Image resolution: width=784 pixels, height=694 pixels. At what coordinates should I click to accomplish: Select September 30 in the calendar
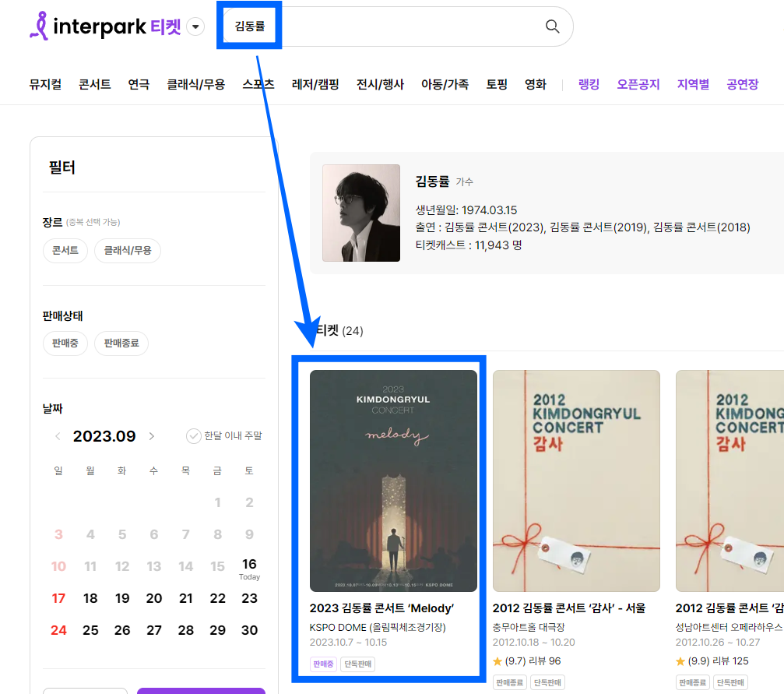coord(249,630)
